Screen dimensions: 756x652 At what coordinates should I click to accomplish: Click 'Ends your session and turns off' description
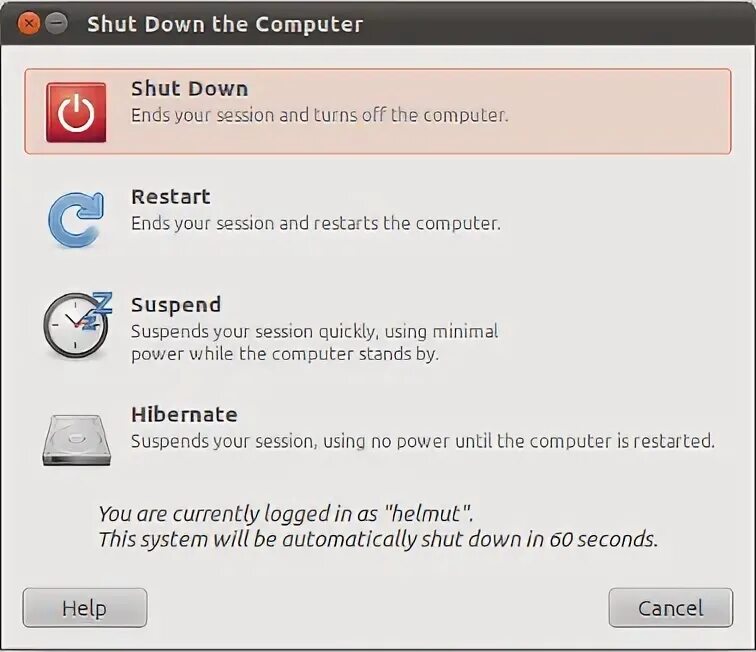[320, 116]
